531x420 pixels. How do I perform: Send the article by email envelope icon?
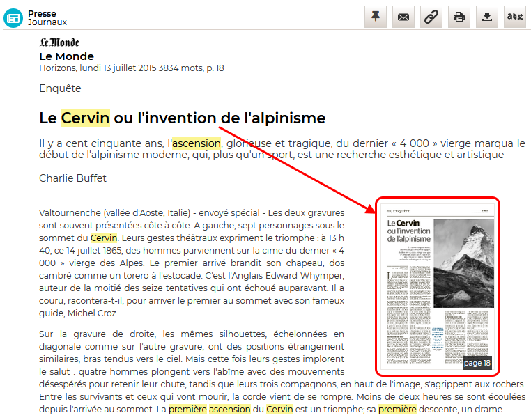point(403,17)
